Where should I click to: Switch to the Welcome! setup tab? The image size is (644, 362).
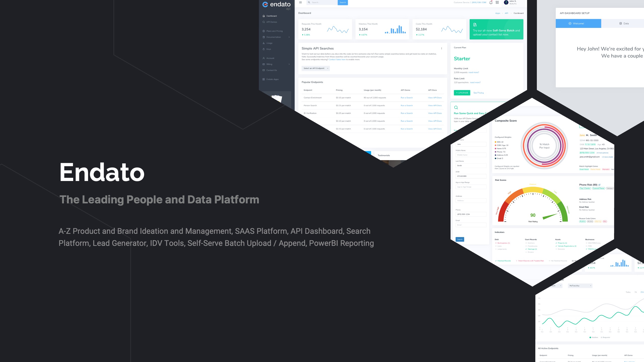578,23
